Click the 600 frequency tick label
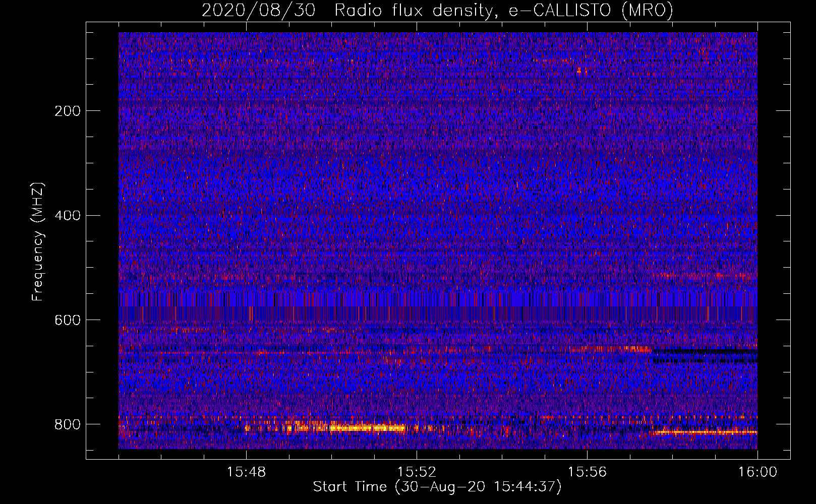The width and height of the screenshot is (816, 504). (x=68, y=320)
